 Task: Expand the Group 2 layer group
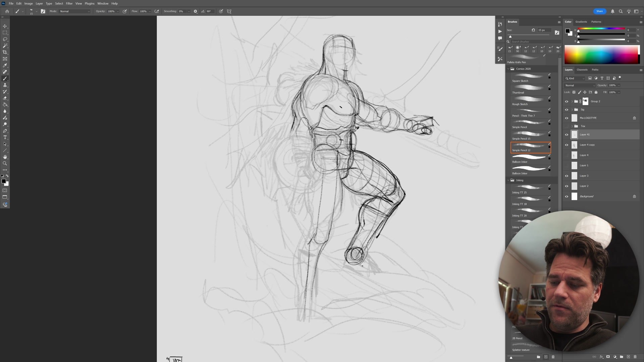[x=572, y=101]
